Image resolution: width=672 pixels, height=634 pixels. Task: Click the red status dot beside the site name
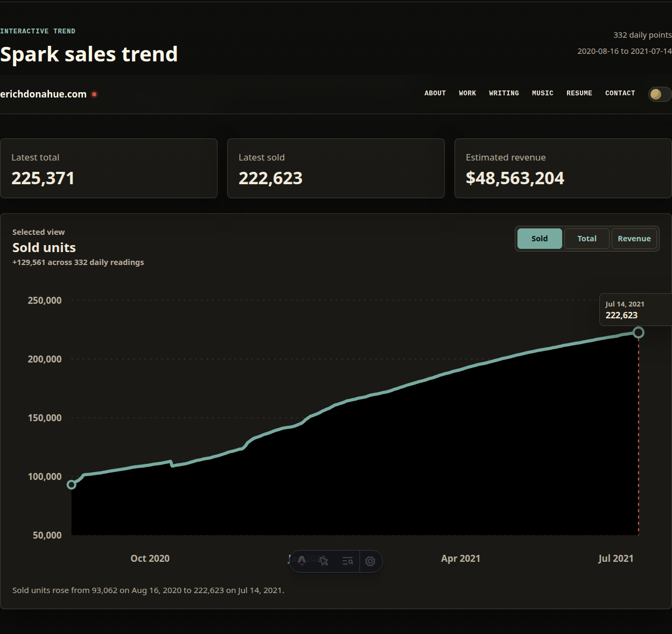pos(94,94)
